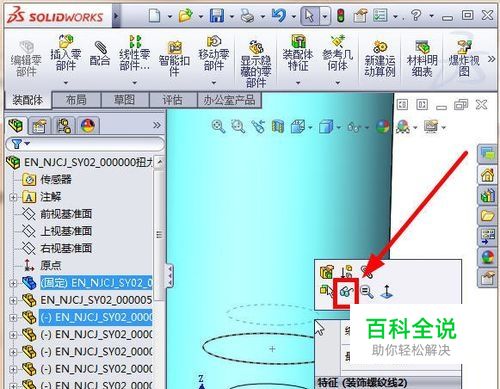Open dropdown arrow beside Save icon
This screenshot has width=500, height=389.
[x=232, y=16]
